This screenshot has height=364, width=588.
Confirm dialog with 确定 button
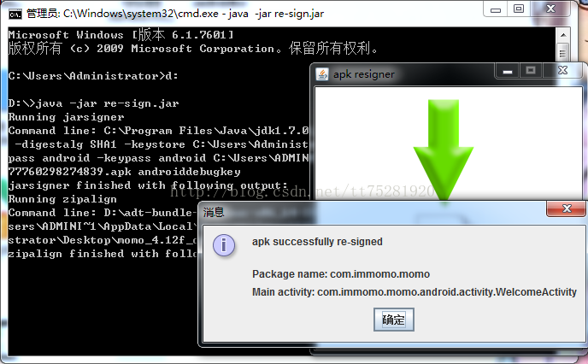394,320
